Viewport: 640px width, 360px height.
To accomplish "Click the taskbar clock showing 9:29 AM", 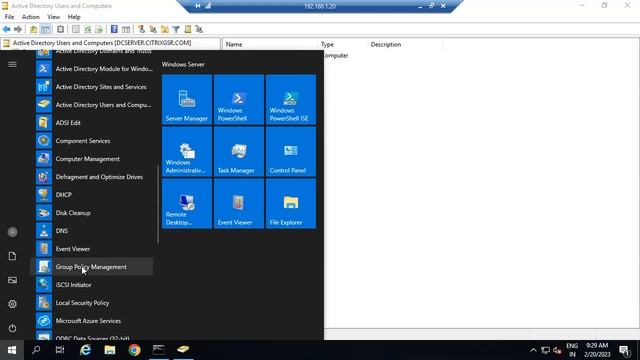I will click(x=597, y=350).
